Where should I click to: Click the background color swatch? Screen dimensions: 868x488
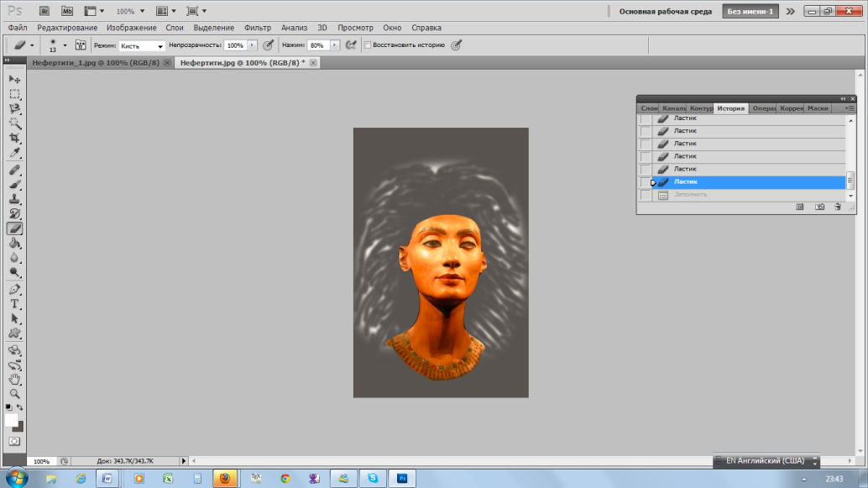[x=19, y=428]
